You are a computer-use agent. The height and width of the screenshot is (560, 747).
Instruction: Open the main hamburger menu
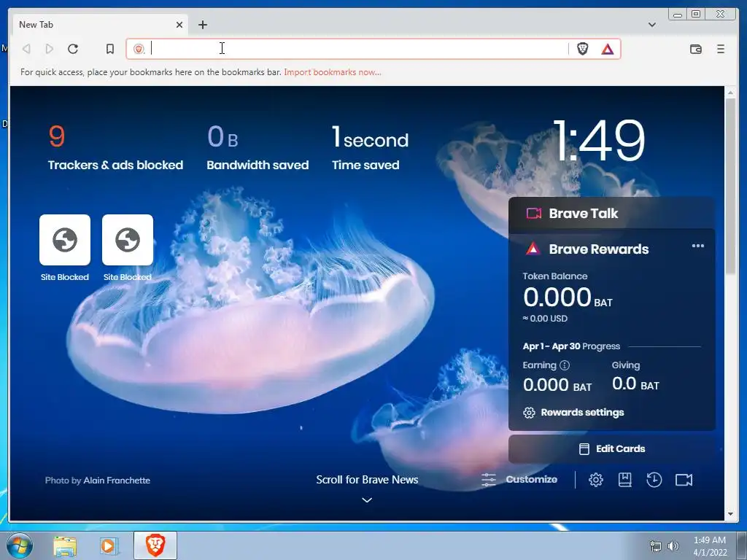pos(721,49)
